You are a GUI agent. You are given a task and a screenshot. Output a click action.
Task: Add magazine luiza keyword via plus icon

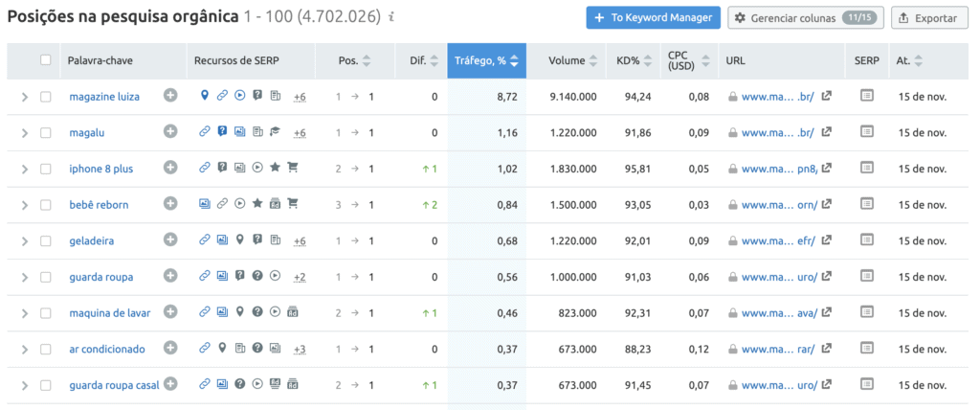pyautogui.click(x=170, y=95)
